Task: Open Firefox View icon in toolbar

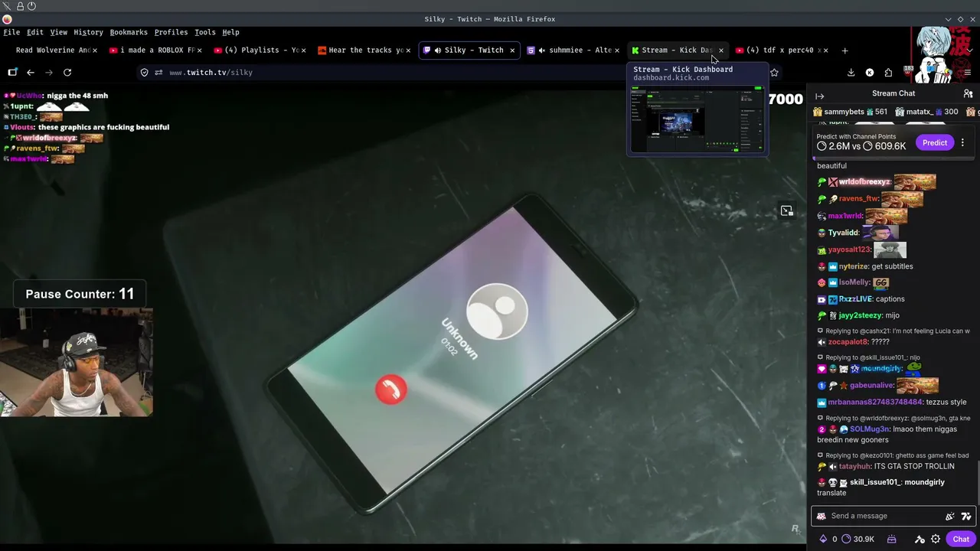Action: [12, 72]
